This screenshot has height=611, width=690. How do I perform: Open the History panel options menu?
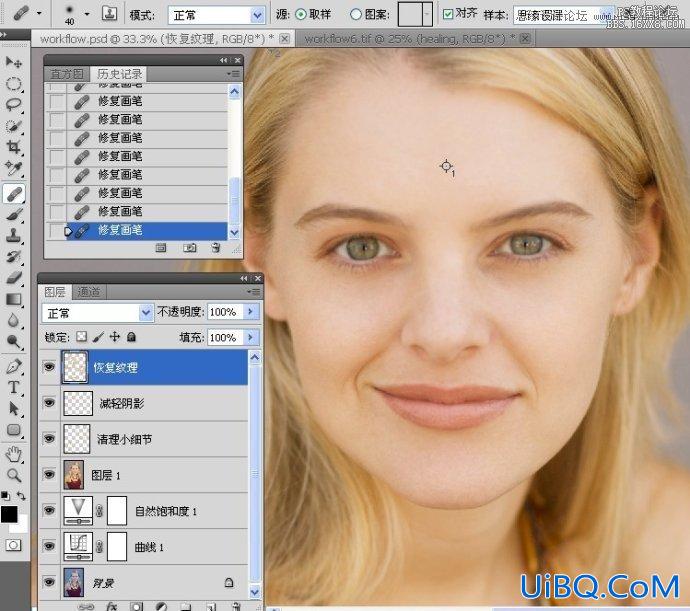(x=233, y=74)
